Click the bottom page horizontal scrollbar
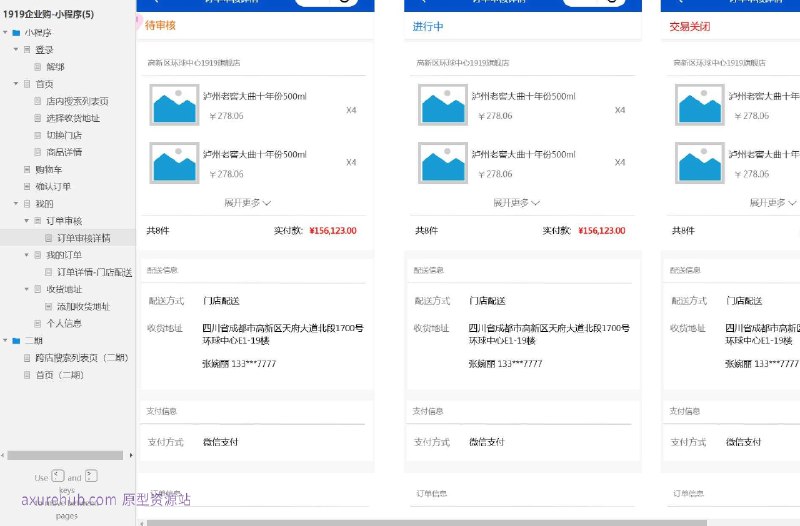This screenshot has width=800, height=526. 427,523
